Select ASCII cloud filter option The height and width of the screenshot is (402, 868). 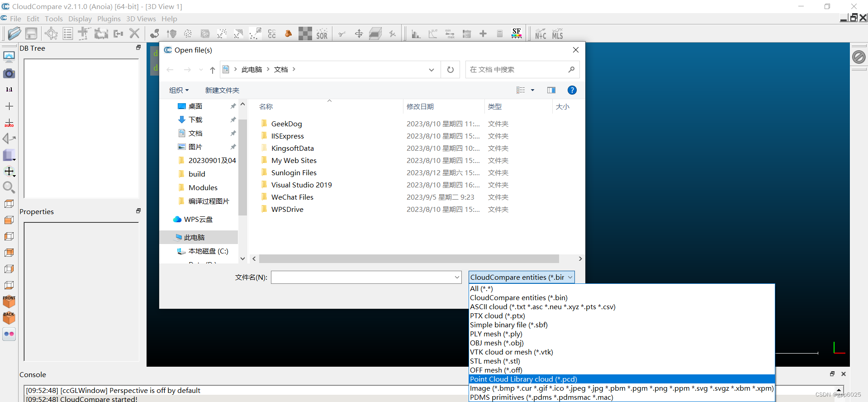click(x=622, y=306)
